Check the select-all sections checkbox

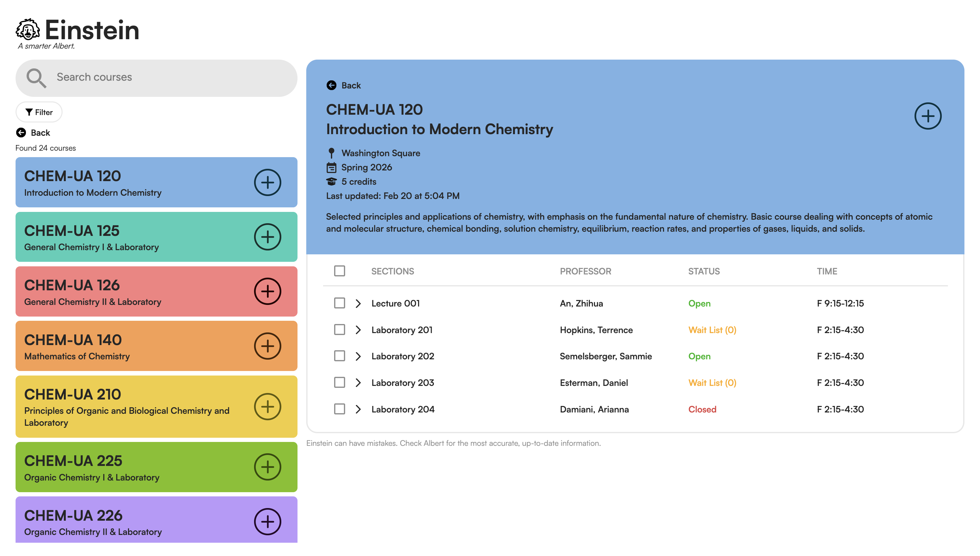pyautogui.click(x=340, y=271)
